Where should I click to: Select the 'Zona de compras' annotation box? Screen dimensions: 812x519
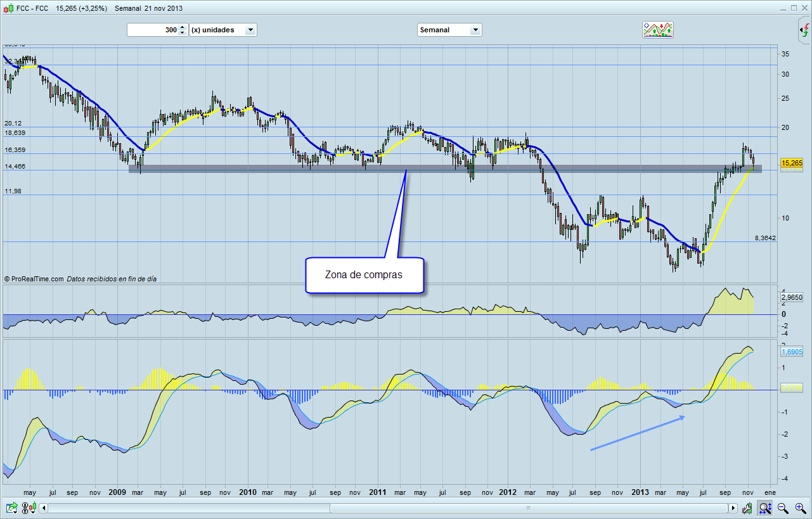364,275
